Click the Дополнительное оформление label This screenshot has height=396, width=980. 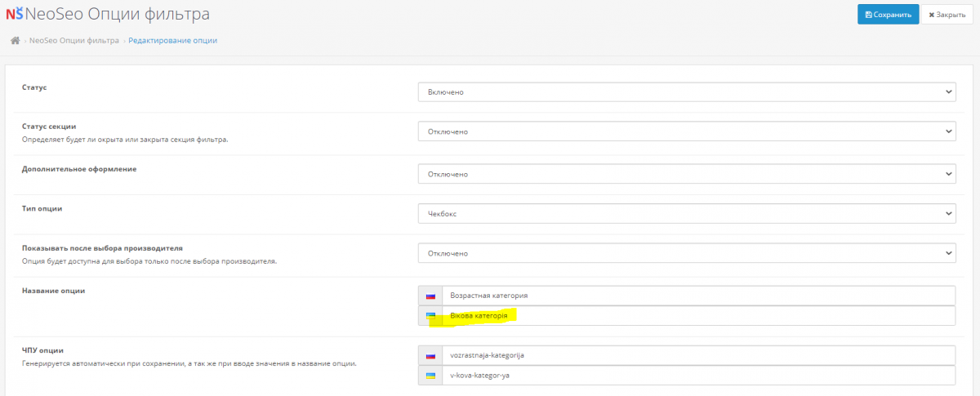click(x=79, y=169)
